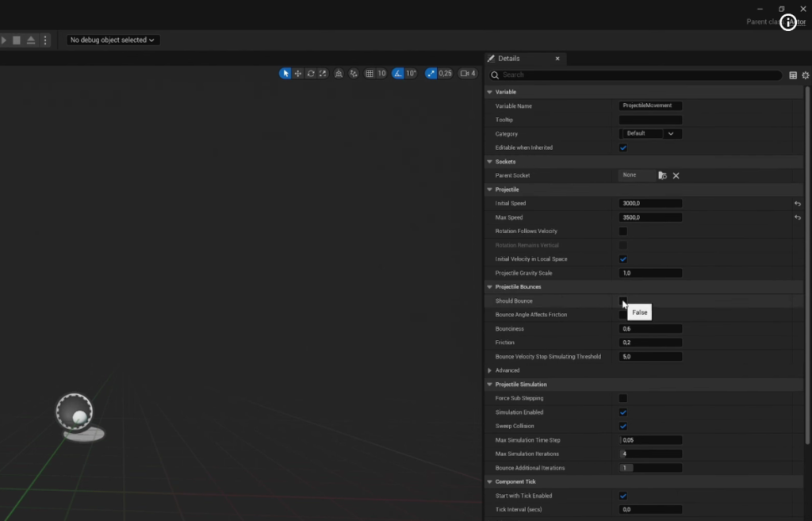Toggle Simulation Enabled checkbox
Image resolution: width=812 pixels, height=521 pixels.
tap(623, 412)
